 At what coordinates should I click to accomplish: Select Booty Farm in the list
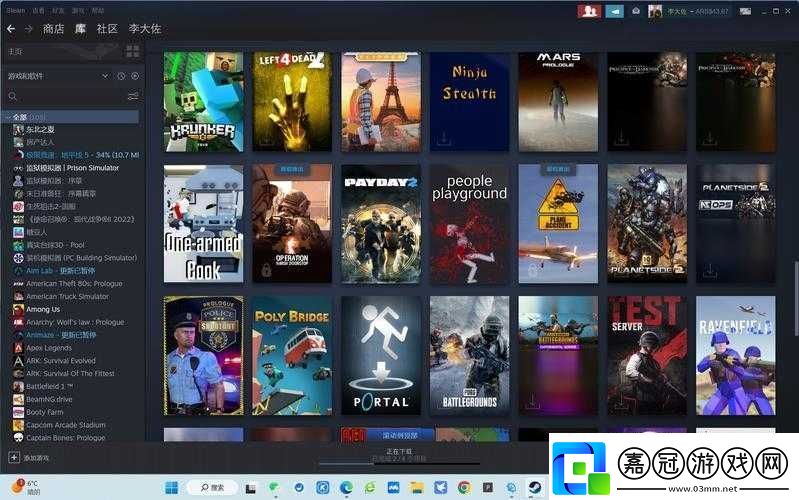44,412
